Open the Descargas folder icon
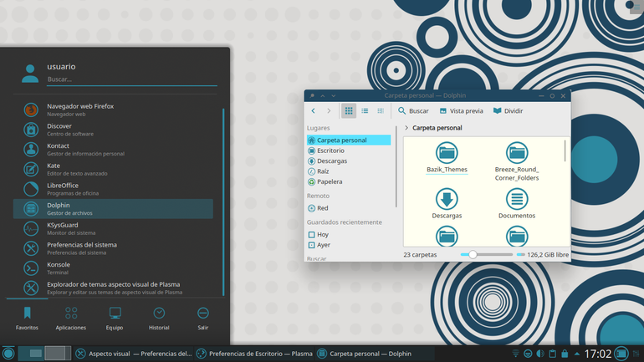The height and width of the screenshot is (362, 644). pyautogui.click(x=447, y=204)
